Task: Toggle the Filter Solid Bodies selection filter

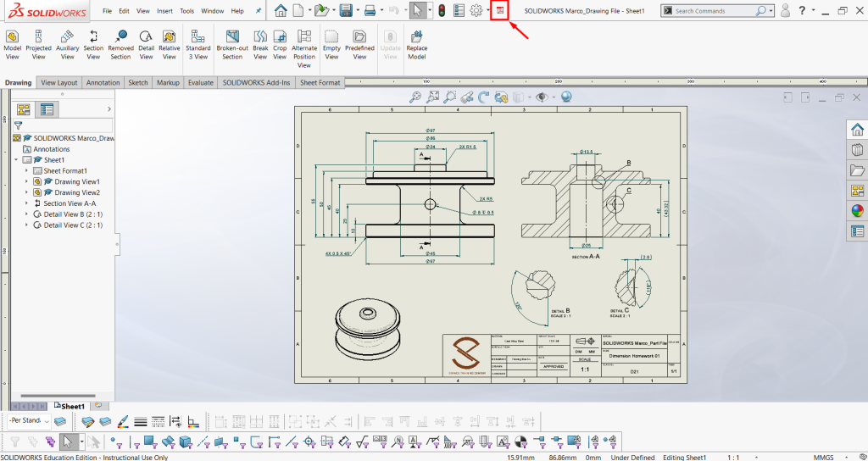Action: tap(186, 442)
